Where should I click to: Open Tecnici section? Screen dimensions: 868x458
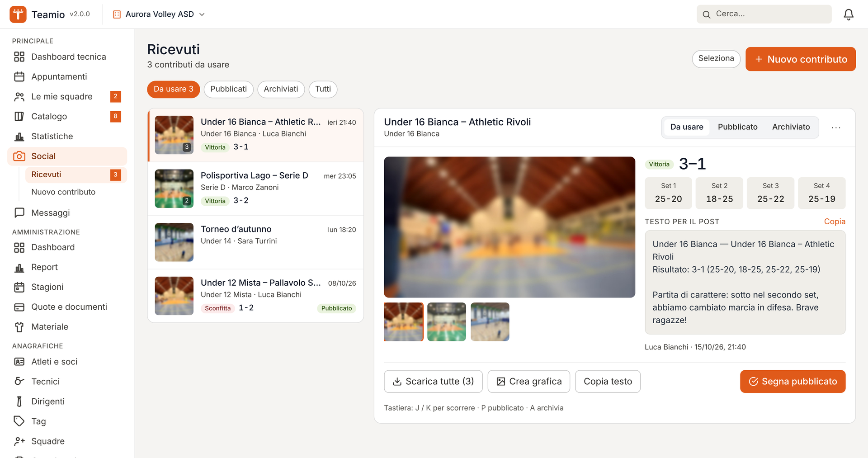pos(67,382)
